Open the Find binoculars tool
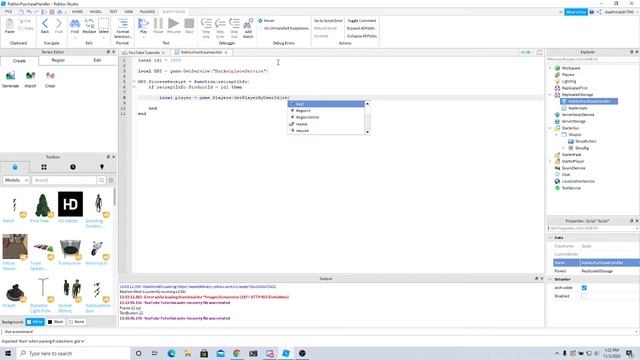 pyautogui.click(x=75, y=24)
